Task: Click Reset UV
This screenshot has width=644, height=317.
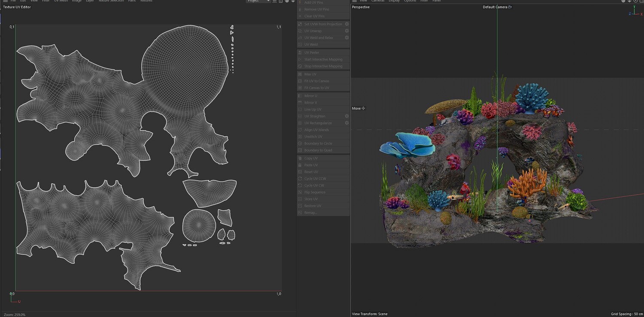Action: pos(323,172)
